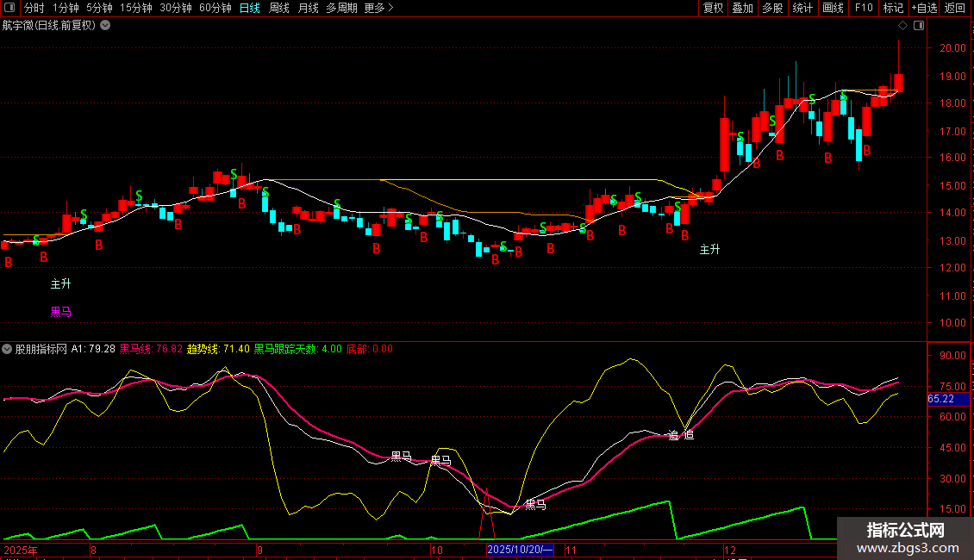Toggle the 多股 multi-stock view
974x560 pixels.
pyautogui.click(x=772, y=8)
